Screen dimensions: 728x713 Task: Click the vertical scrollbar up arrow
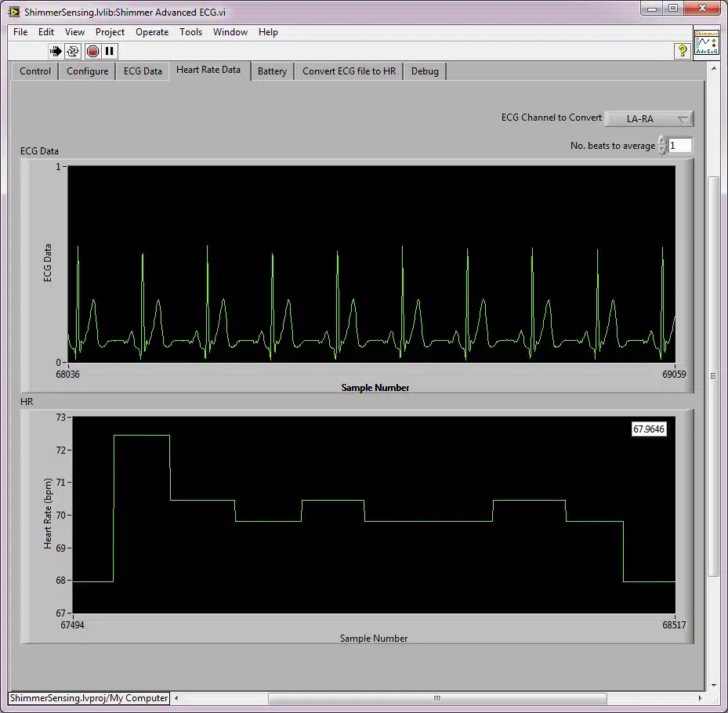pyautogui.click(x=714, y=68)
